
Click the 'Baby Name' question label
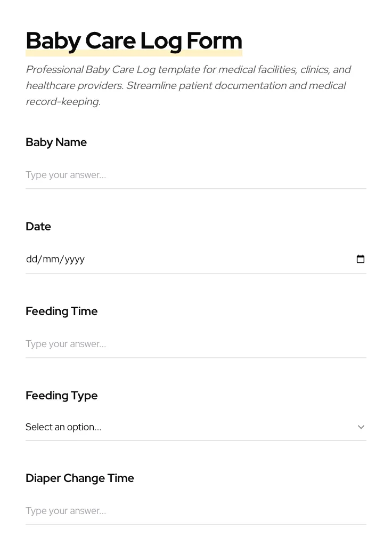(x=56, y=142)
